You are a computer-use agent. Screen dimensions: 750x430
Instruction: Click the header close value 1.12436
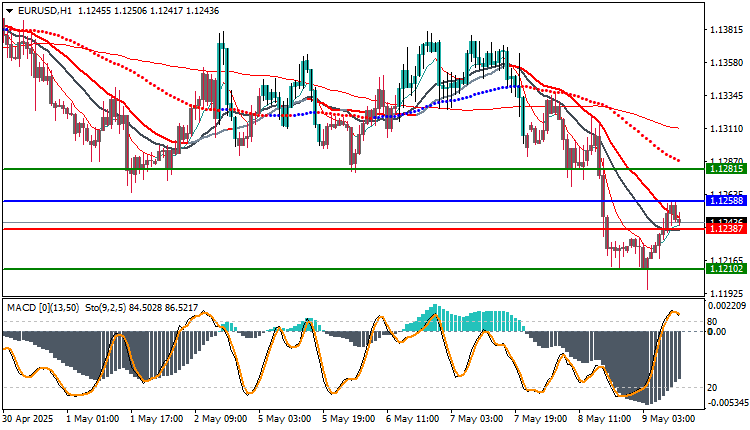[x=202, y=11]
